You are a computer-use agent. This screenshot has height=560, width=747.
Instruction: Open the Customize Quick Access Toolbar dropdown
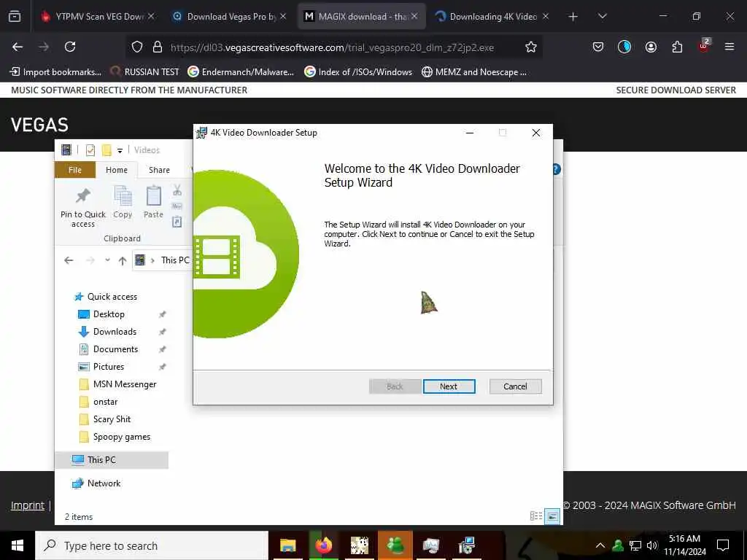pos(120,151)
